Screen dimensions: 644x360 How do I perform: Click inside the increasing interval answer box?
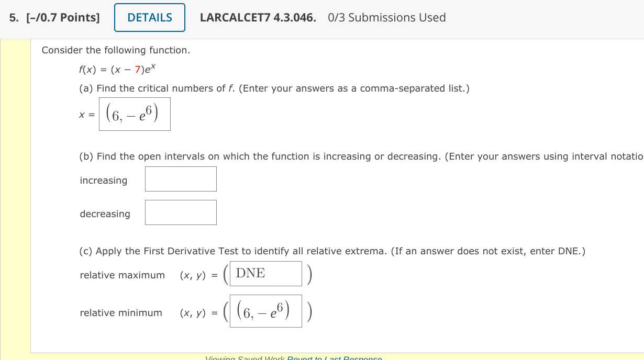[x=181, y=178]
